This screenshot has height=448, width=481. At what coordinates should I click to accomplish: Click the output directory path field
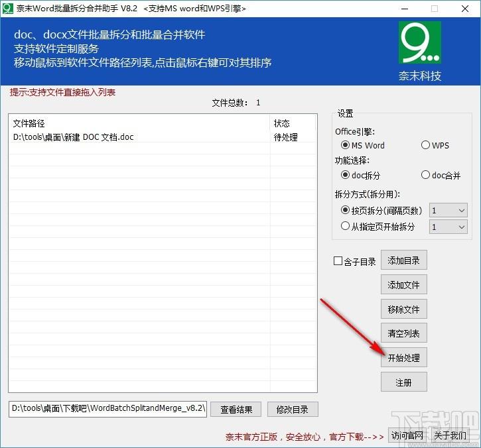click(107, 409)
